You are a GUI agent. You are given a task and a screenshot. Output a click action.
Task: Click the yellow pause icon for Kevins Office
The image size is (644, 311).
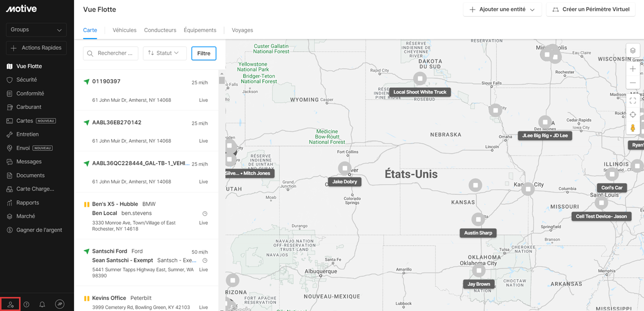tap(86, 298)
